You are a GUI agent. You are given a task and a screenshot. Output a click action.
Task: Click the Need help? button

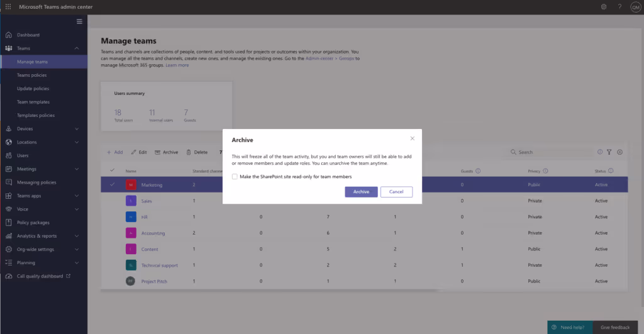[570, 328]
